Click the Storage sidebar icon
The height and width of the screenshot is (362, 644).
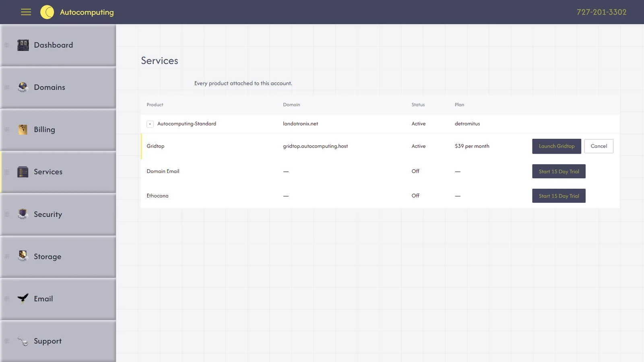[x=23, y=256]
